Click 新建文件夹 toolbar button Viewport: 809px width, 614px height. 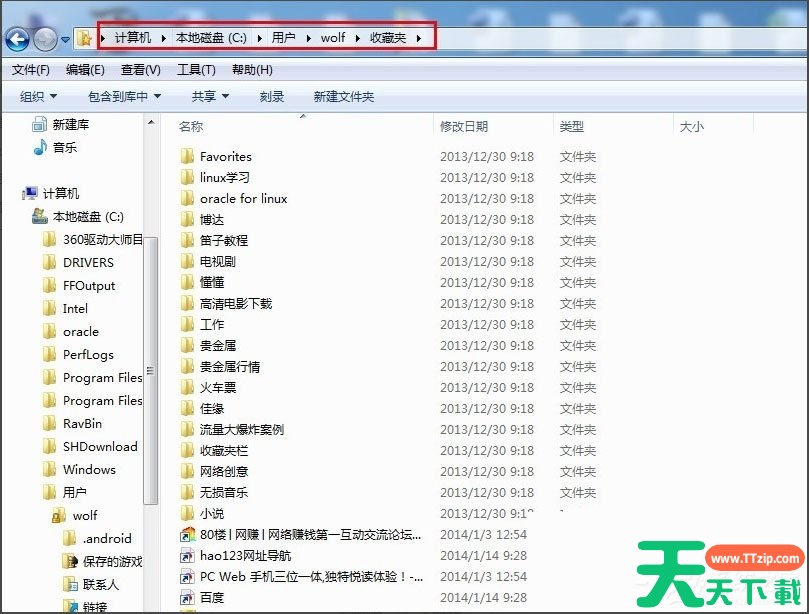click(x=344, y=96)
